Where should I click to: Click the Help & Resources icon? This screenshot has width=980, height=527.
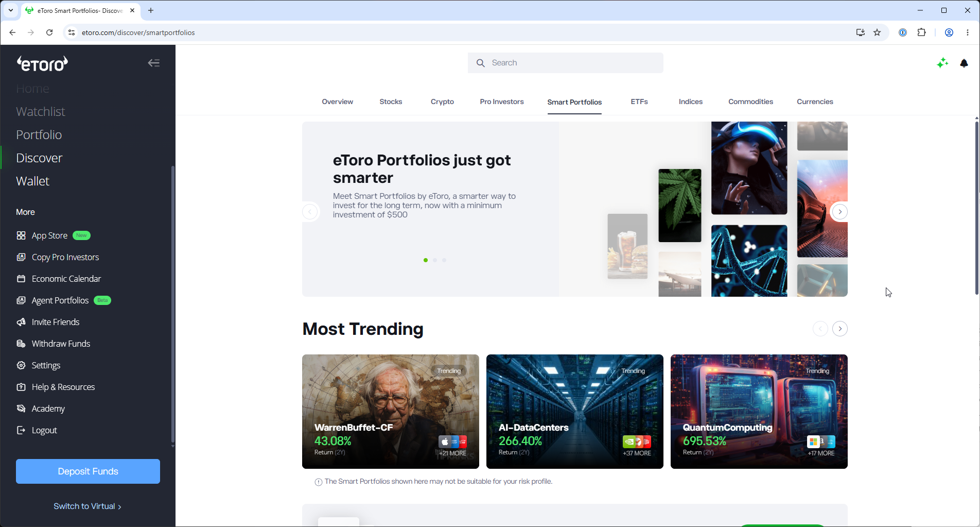pos(21,387)
